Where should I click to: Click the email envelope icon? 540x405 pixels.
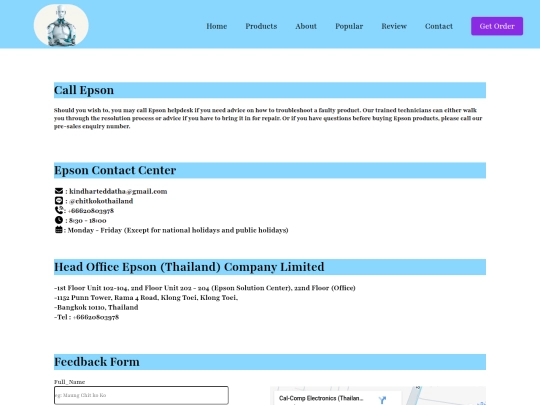[x=59, y=191]
